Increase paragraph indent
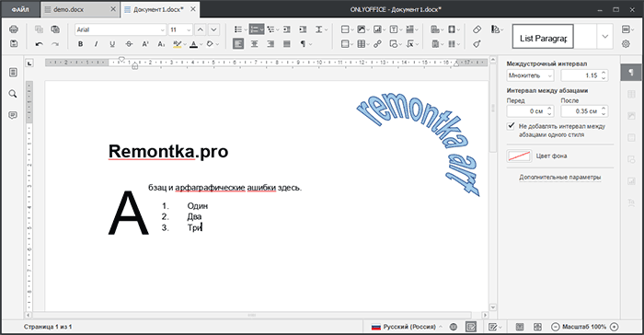The height and width of the screenshot is (335, 644). point(303,29)
